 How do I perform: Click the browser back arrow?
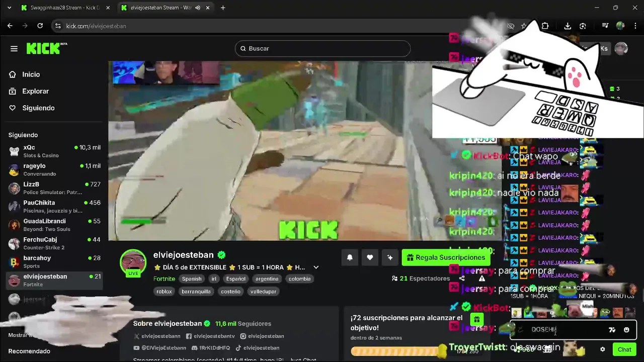point(10,26)
